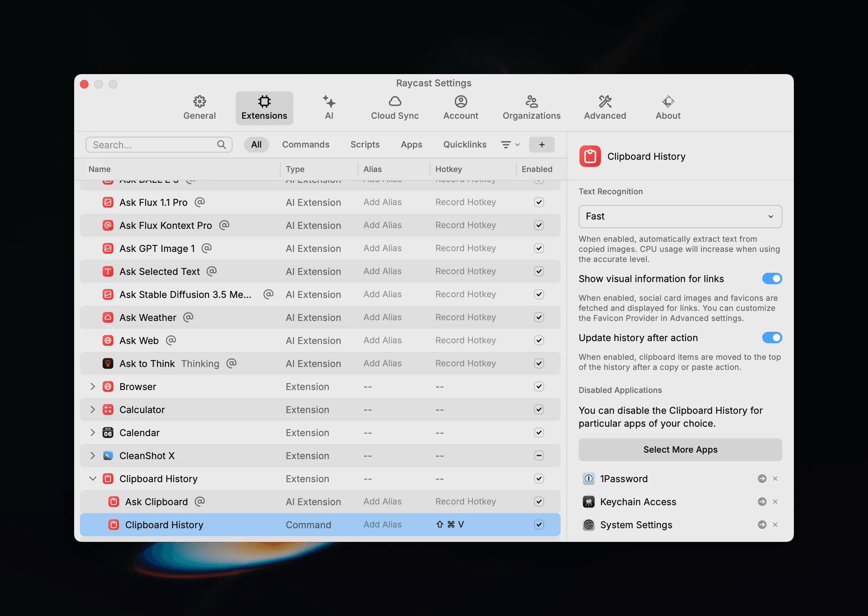Click the plus button to add extension
This screenshot has width=868, height=616.
[x=541, y=145]
